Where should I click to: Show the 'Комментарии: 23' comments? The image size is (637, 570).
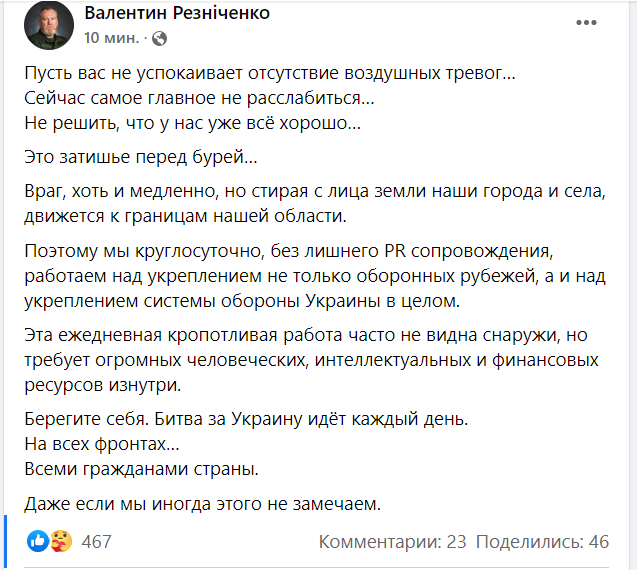click(x=393, y=542)
